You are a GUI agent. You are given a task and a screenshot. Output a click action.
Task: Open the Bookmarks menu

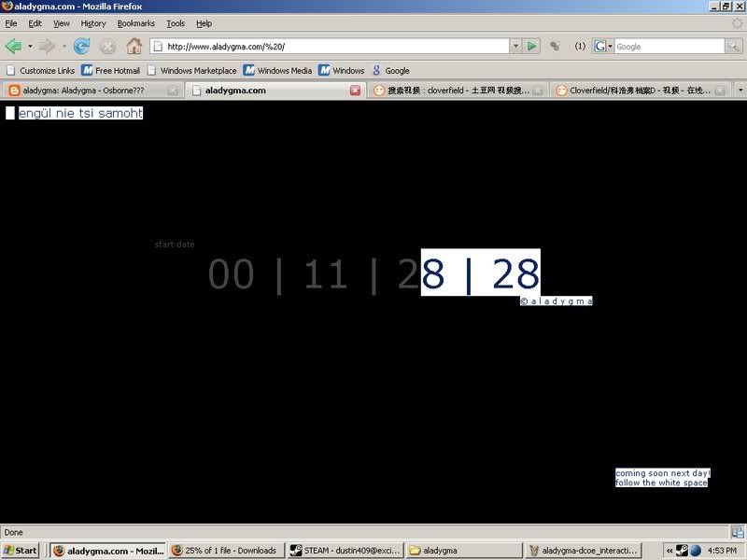(135, 23)
